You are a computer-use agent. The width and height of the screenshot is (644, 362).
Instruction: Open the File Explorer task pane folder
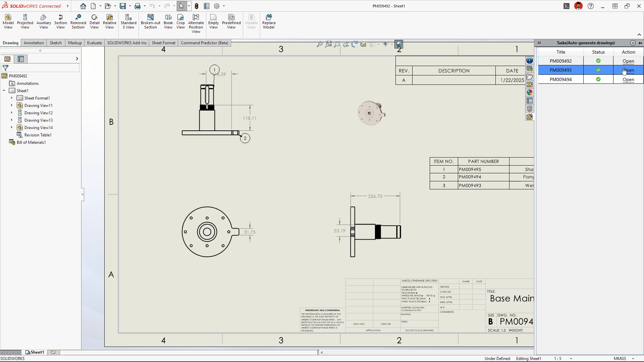tap(530, 77)
